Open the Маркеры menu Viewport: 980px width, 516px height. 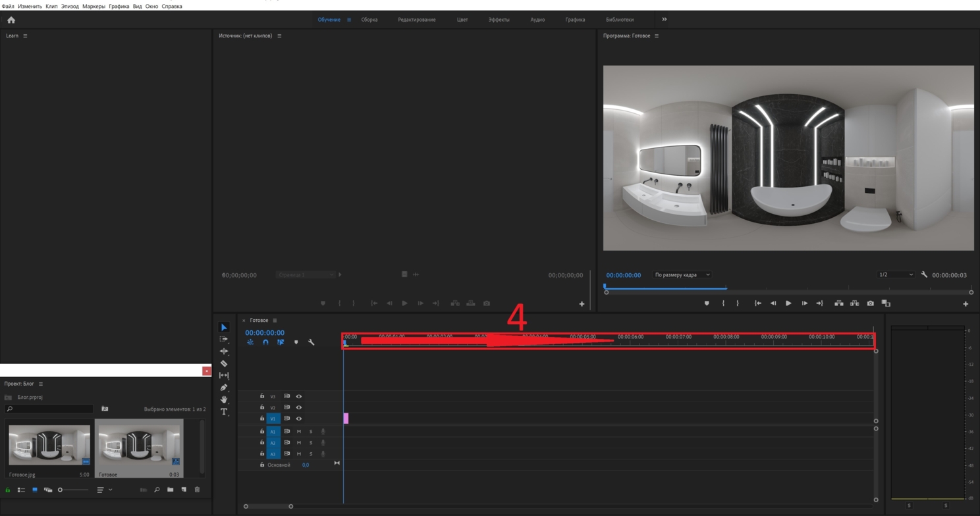(x=94, y=6)
